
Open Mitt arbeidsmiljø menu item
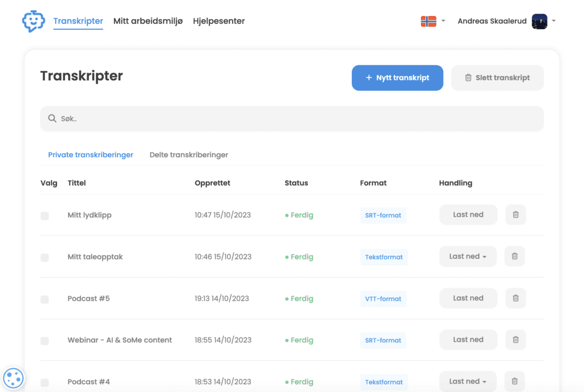[148, 21]
